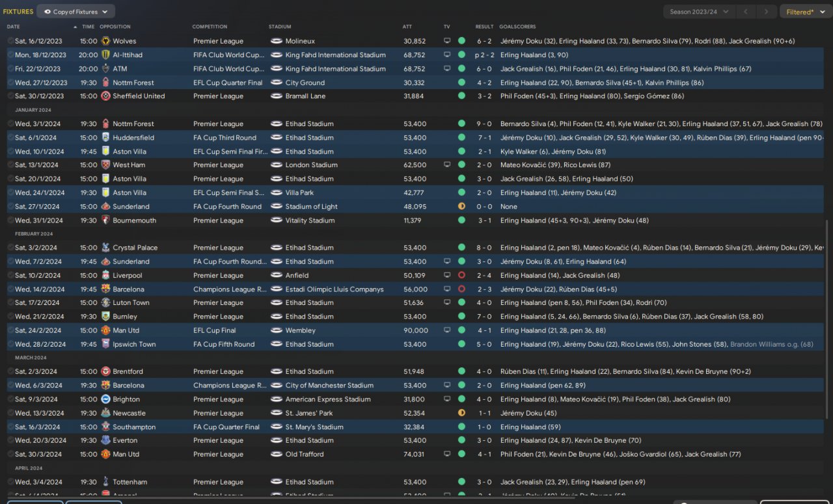Click the Ipswich Town club badge
Viewport: 833px width, 504px height.
coord(105,345)
